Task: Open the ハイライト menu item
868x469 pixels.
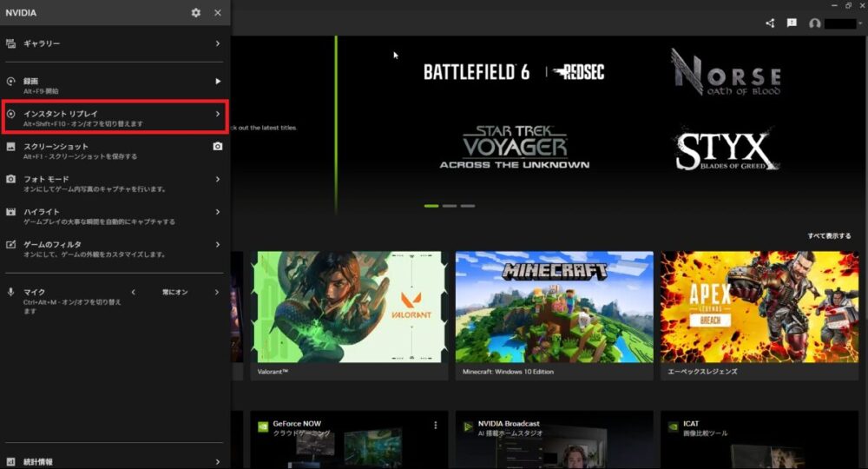Action: click(115, 213)
